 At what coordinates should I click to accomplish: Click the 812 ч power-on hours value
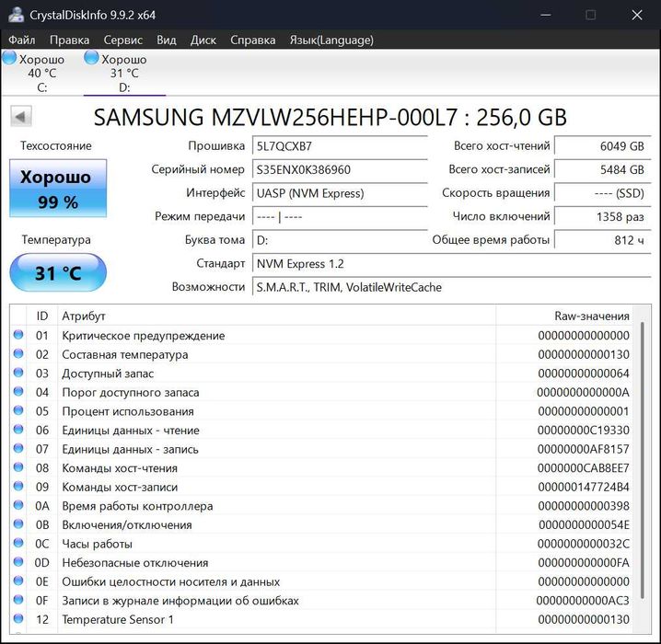pos(602,240)
